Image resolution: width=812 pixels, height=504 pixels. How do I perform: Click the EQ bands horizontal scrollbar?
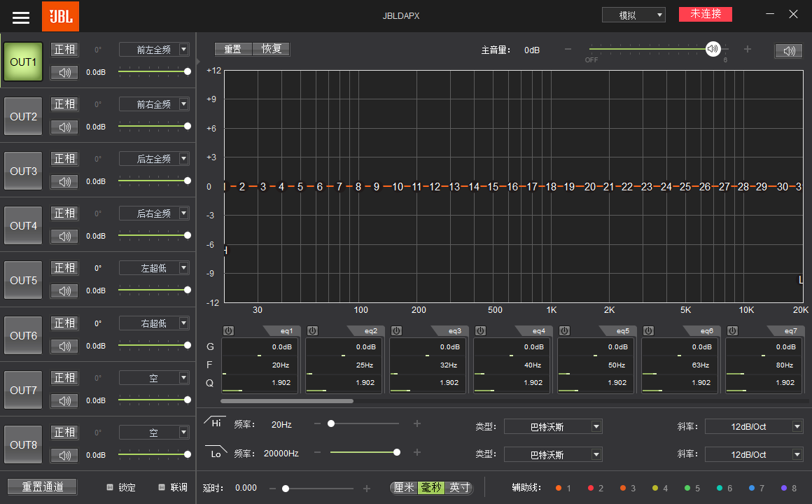click(x=287, y=401)
